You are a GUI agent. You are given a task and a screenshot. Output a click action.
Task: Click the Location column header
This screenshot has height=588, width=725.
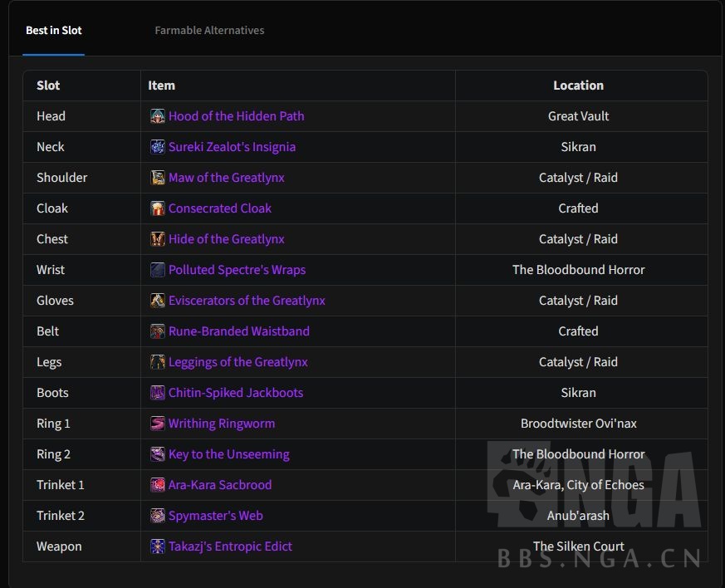click(x=578, y=86)
